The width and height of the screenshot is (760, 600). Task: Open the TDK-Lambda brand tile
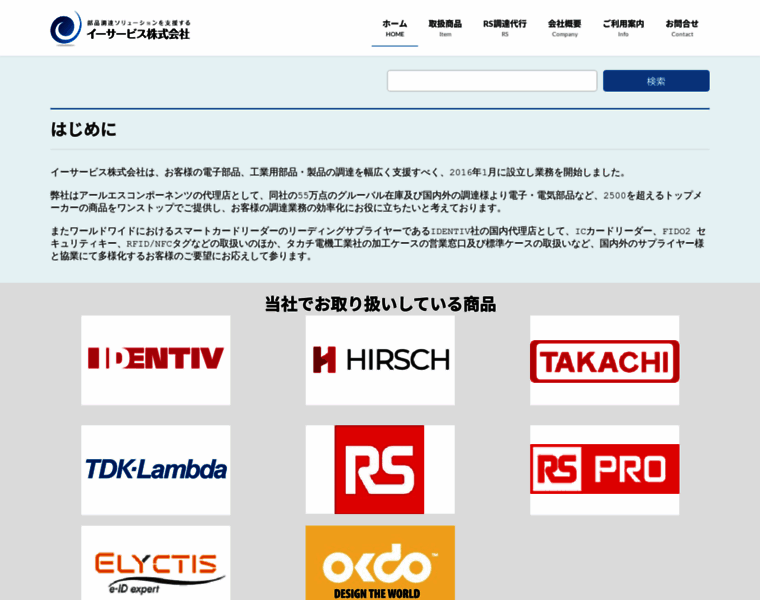[x=156, y=470]
